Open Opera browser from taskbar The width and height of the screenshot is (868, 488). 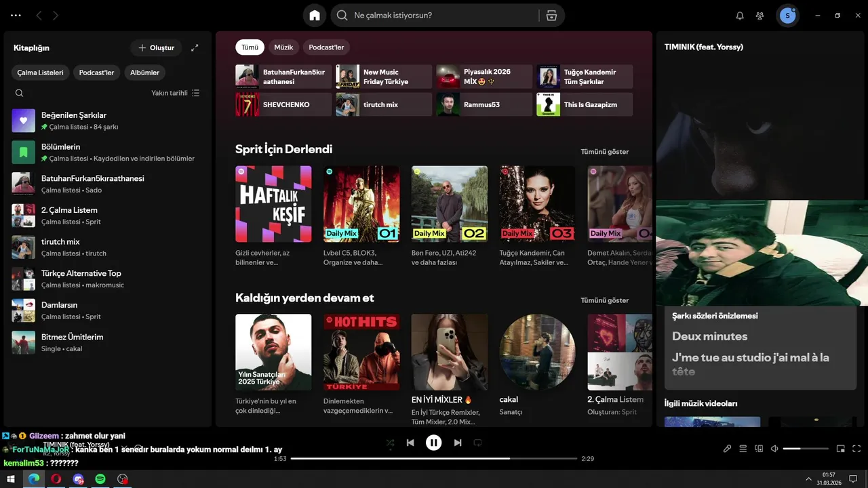pyautogui.click(x=56, y=479)
